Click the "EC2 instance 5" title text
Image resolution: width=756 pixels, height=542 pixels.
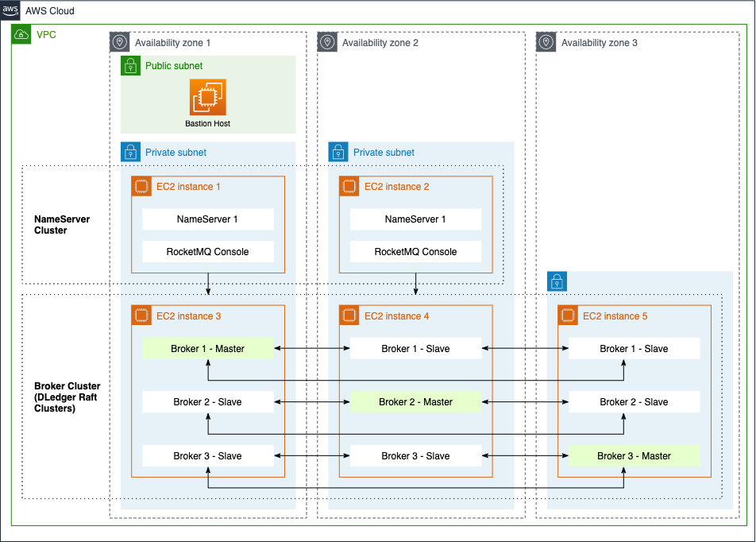pyautogui.click(x=615, y=316)
